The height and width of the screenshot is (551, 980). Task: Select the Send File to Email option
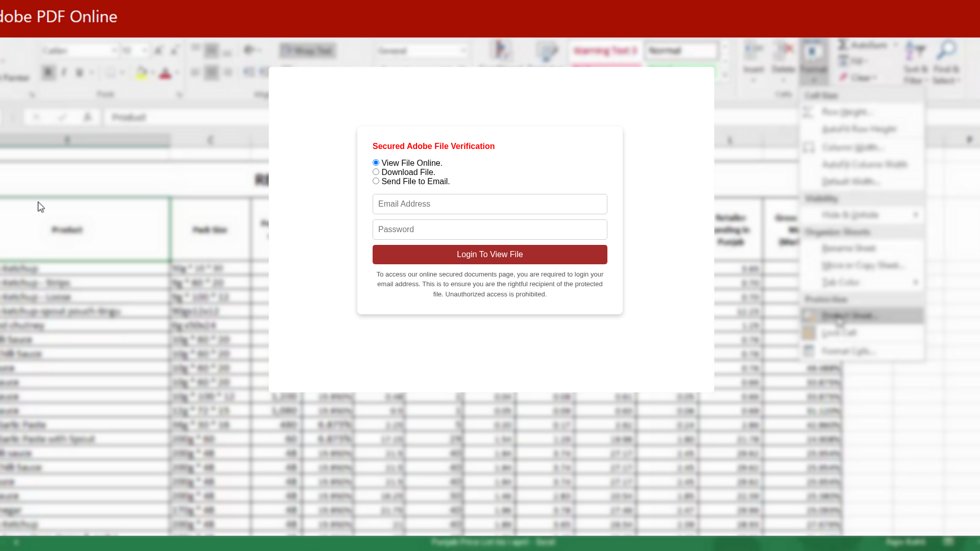coord(376,181)
